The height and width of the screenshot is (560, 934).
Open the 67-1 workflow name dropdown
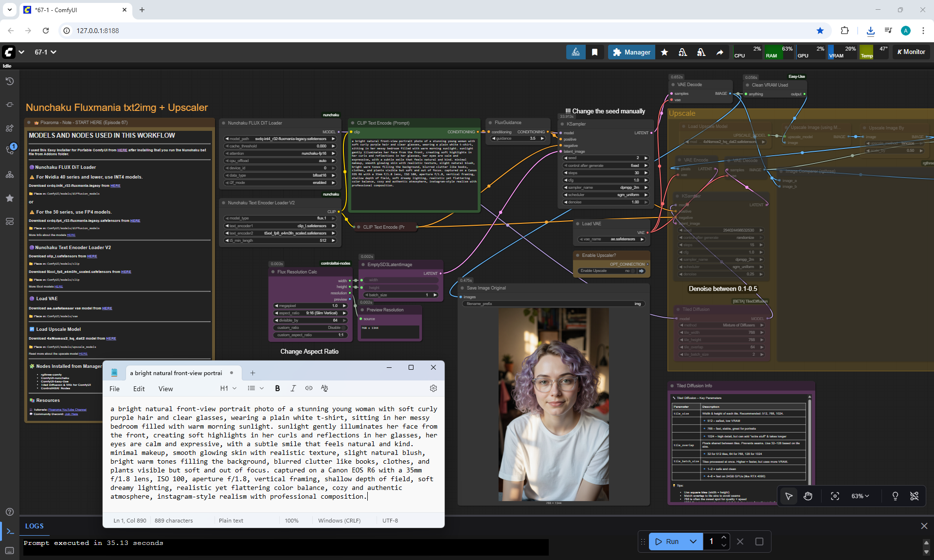[x=45, y=52]
